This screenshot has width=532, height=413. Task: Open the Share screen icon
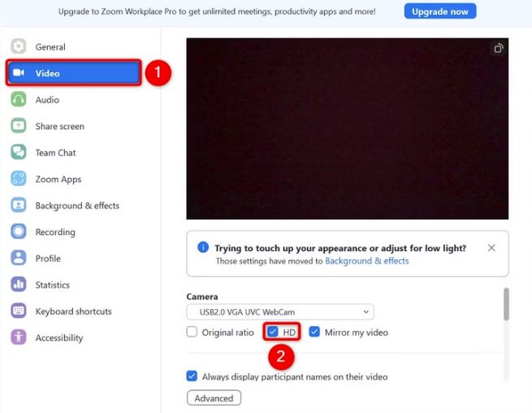(x=19, y=126)
